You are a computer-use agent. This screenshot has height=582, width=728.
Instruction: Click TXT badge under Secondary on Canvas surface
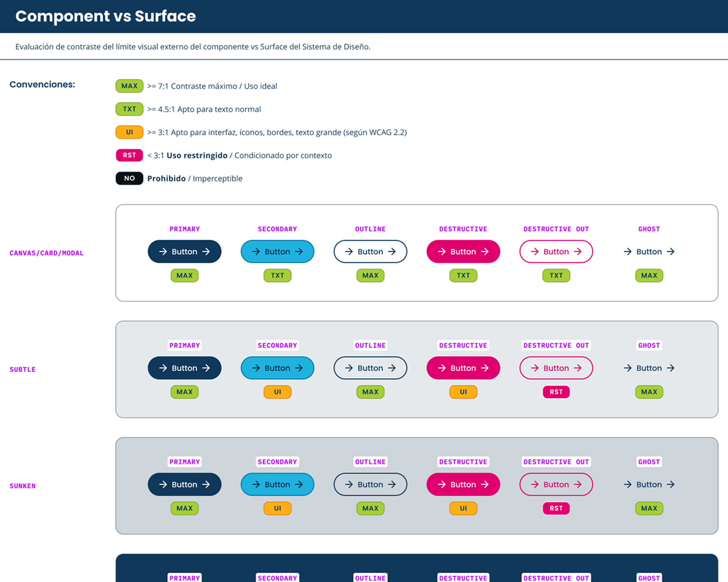(x=278, y=275)
